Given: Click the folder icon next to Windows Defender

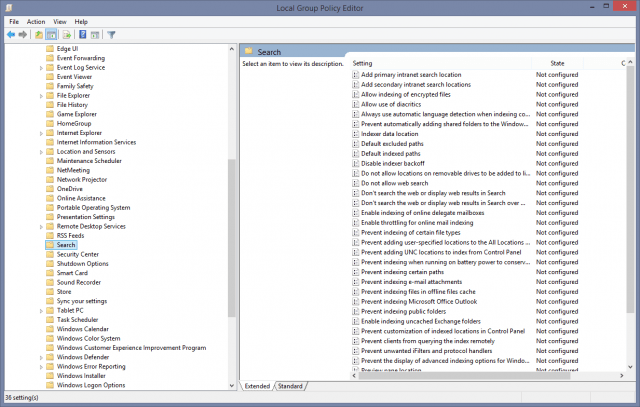Looking at the screenshot, I should click(x=50, y=357).
